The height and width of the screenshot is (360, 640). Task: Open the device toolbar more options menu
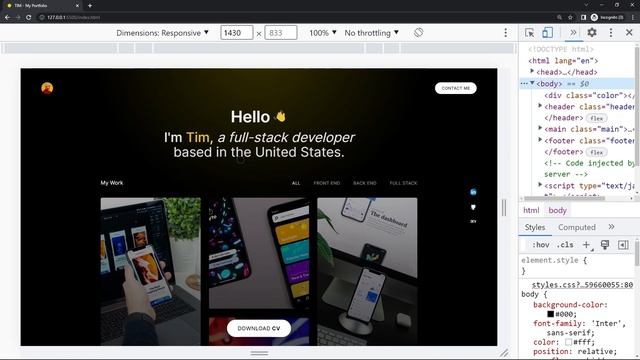[505, 33]
